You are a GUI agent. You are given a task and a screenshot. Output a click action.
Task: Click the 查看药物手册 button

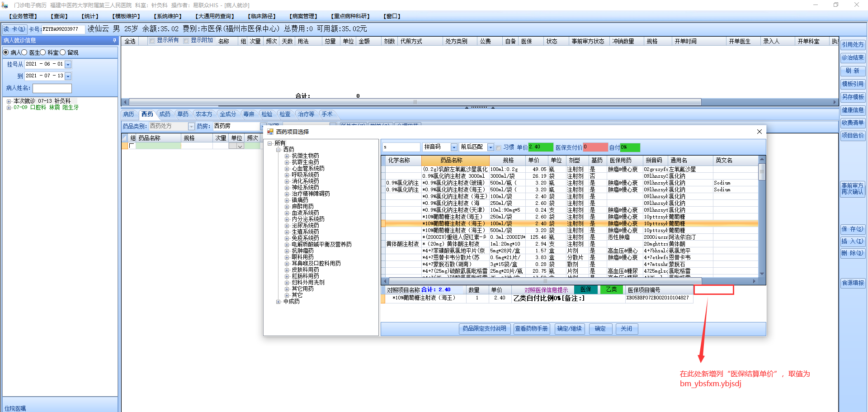[532, 329]
